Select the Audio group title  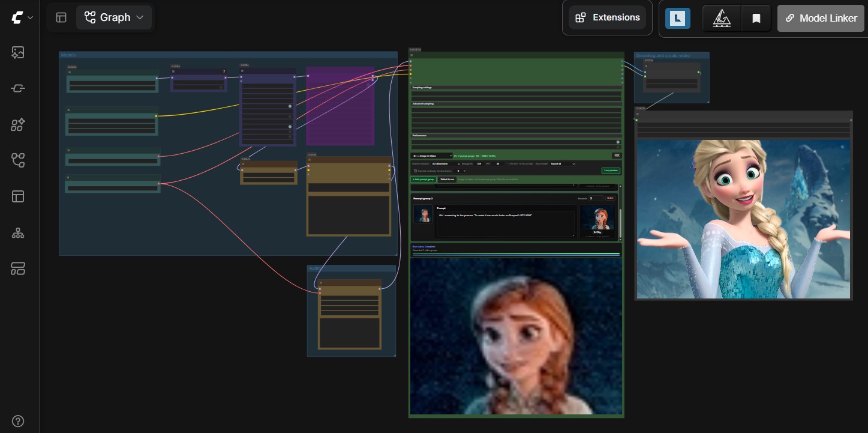click(315, 268)
